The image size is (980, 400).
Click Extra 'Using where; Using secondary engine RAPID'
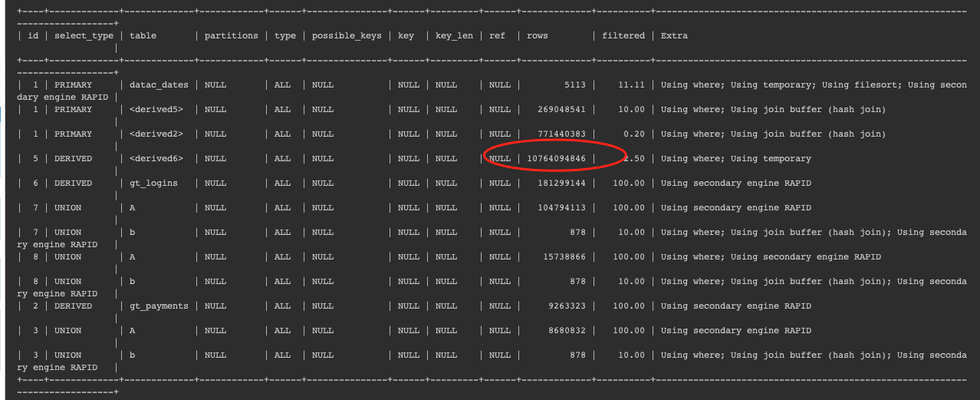pyautogui.click(x=771, y=257)
